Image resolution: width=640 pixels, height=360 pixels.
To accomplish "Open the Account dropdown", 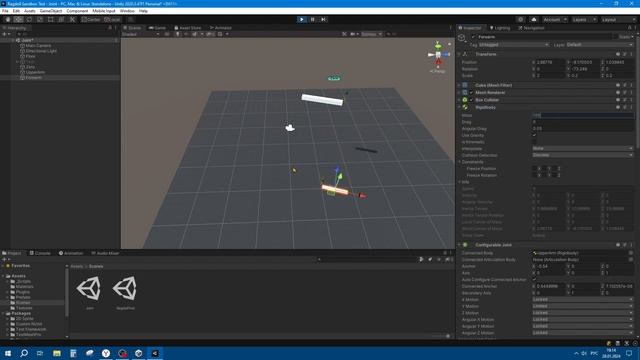I will [x=555, y=19].
